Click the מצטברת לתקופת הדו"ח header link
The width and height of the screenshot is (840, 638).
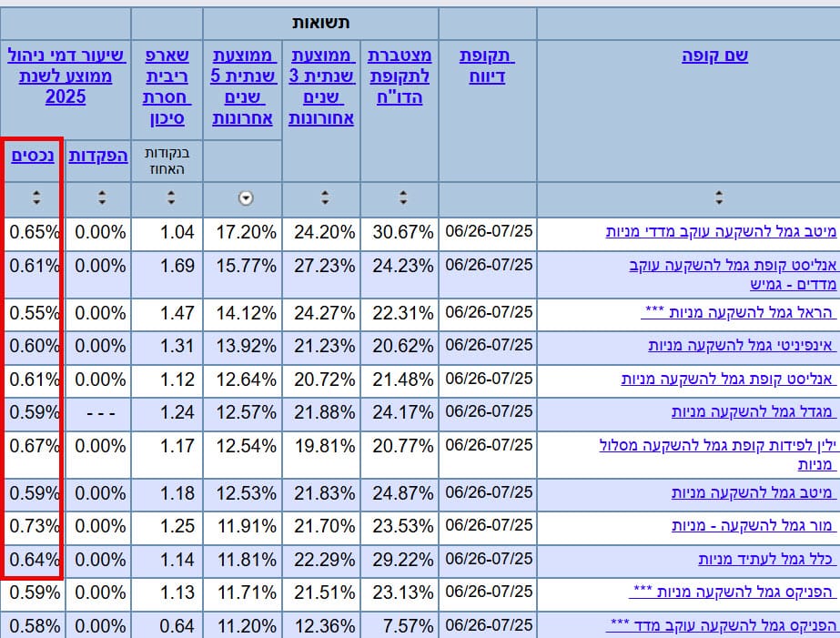[400, 76]
